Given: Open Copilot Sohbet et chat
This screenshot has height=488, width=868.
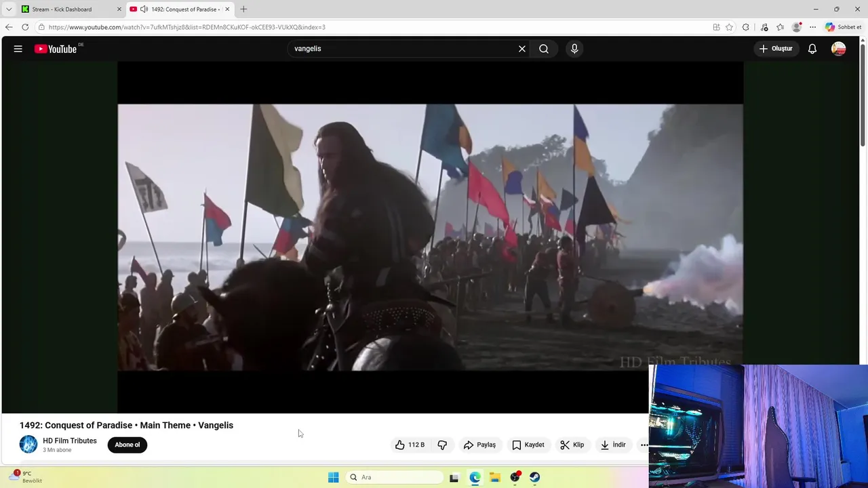Looking at the screenshot, I should [x=844, y=27].
